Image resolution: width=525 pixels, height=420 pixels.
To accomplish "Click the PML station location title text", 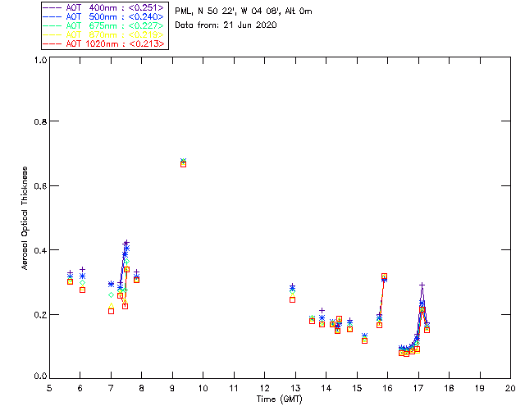I will click(x=244, y=11).
